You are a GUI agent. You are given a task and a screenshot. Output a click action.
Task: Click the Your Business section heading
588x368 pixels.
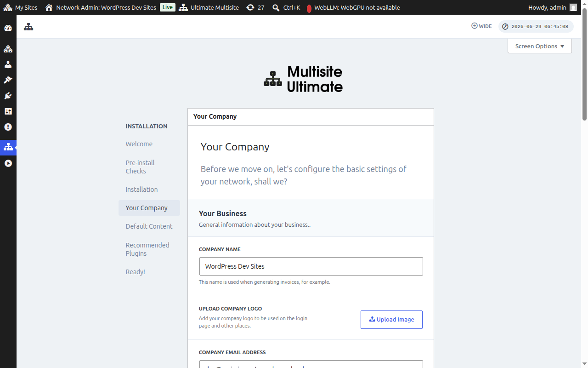(x=223, y=213)
